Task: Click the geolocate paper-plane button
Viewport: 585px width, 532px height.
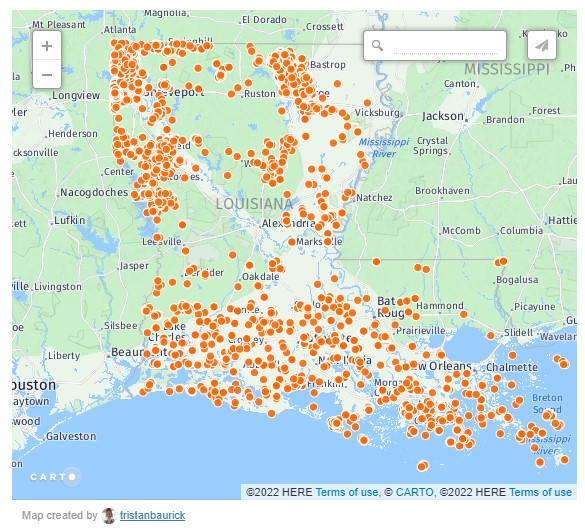Action: [542, 46]
